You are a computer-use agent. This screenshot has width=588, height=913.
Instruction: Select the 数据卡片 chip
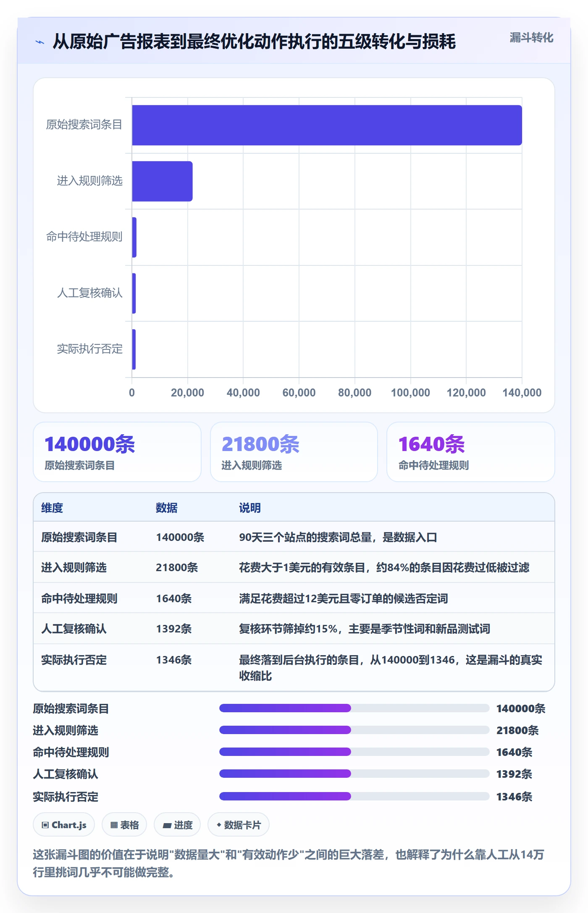click(x=238, y=825)
